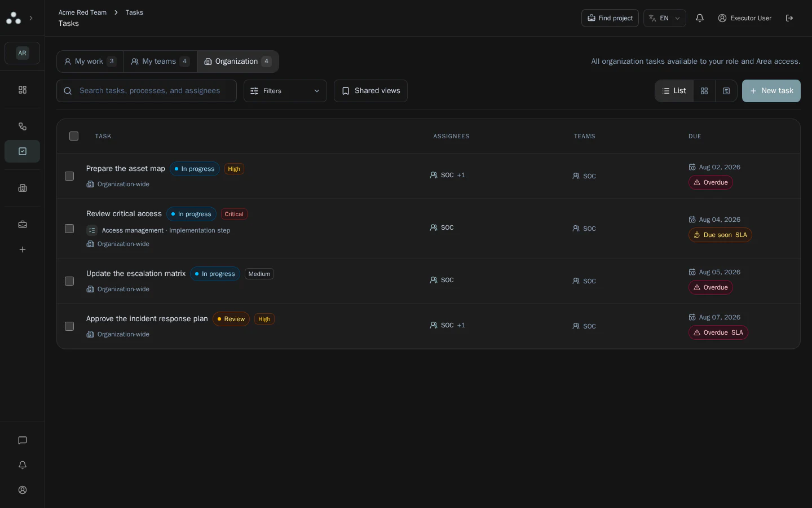Check the Review critical access row
Screen dimensions: 812x508
[69, 229]
